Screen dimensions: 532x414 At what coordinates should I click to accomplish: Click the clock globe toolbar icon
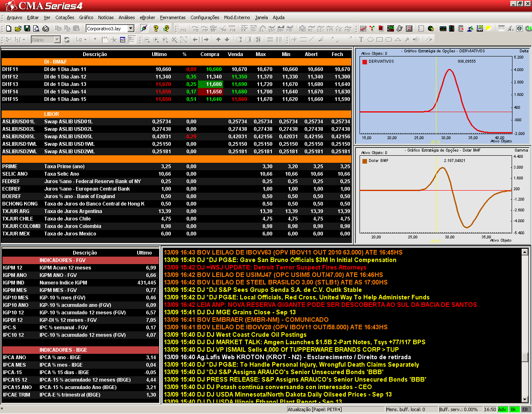pyautogui.click(x=431, y=28)
